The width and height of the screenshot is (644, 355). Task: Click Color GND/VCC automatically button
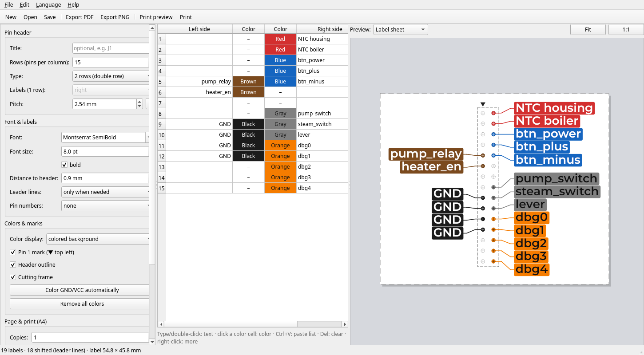pyautogui.click(x=80, y=290)
